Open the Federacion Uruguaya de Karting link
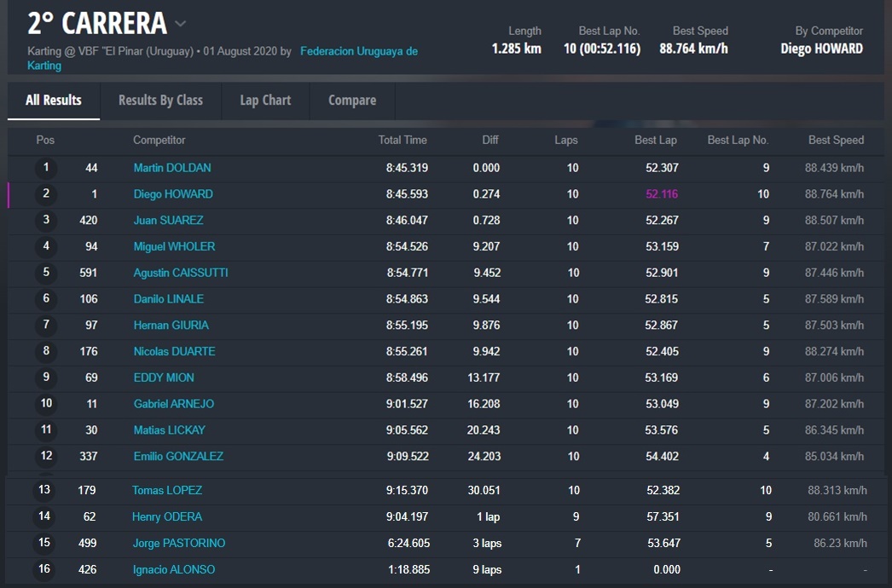The image size is (892, 588). [358, 51]
